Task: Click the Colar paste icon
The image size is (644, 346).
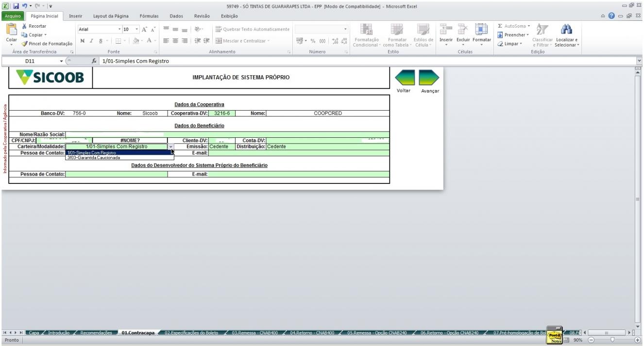Action: coord(11,31)
